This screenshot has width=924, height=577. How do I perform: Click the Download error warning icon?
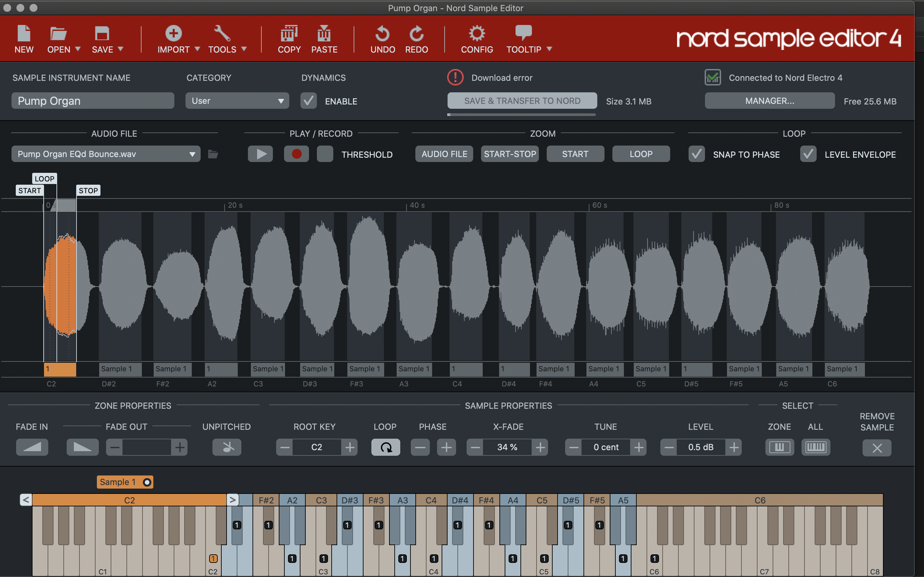[455, 78]
